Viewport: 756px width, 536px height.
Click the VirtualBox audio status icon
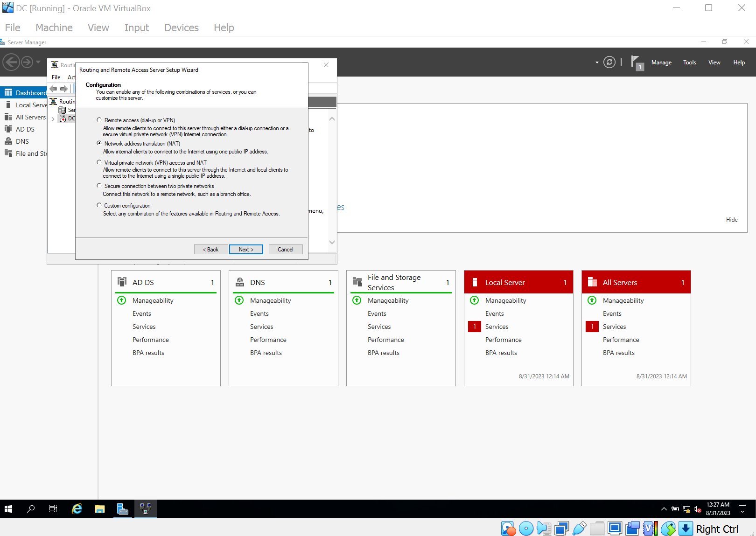coord(544,529)
